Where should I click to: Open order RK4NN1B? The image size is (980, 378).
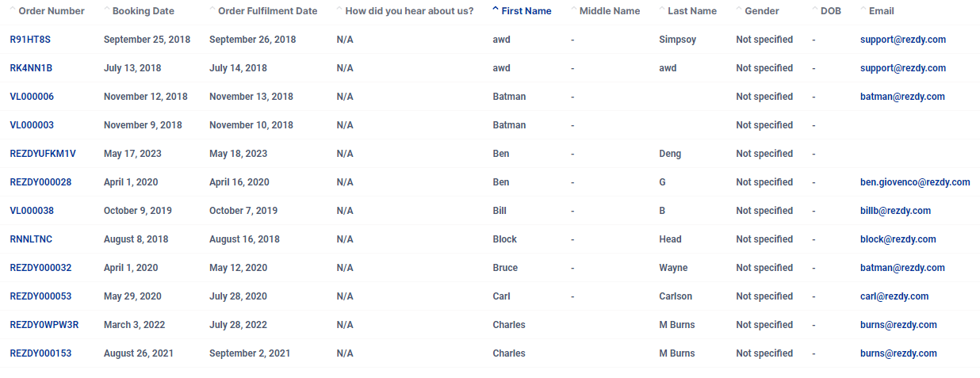tap(31, 68)
